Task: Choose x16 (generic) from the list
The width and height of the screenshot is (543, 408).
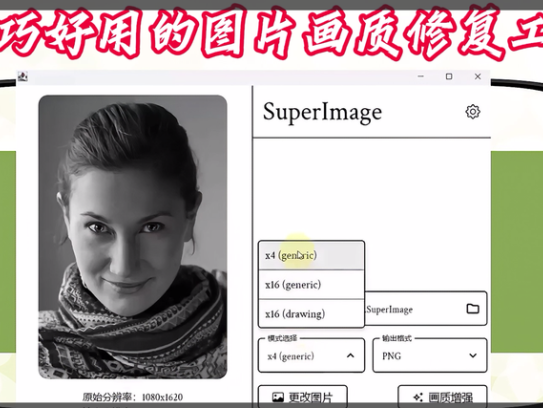Action: click(311, 285)
